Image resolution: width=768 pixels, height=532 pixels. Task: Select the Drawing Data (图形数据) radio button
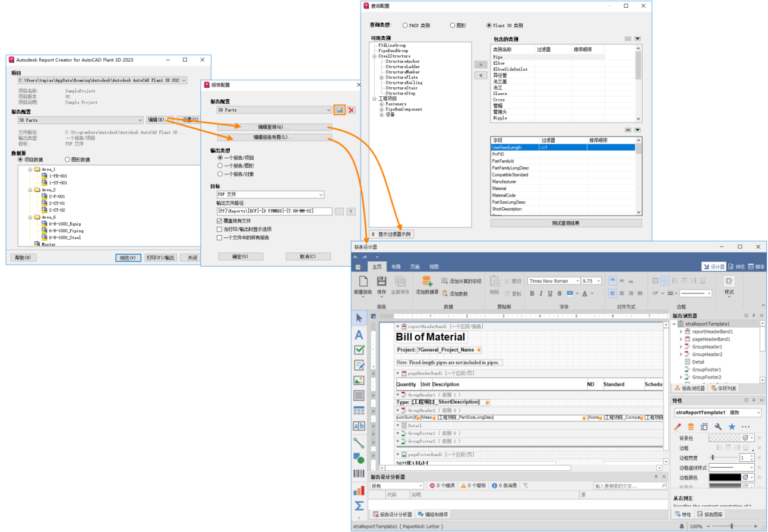pyautogui.click(x=67, y=160)
